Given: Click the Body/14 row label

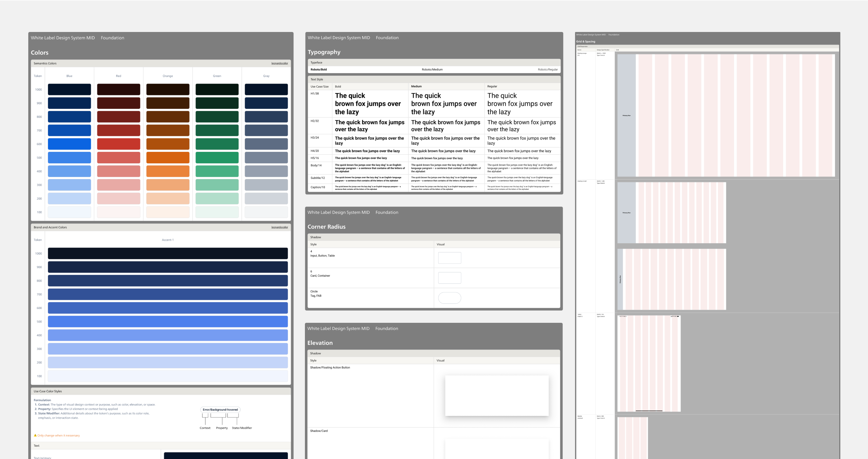Looking at the screenshot, I should pyautogui.click(x=316, y=165).
